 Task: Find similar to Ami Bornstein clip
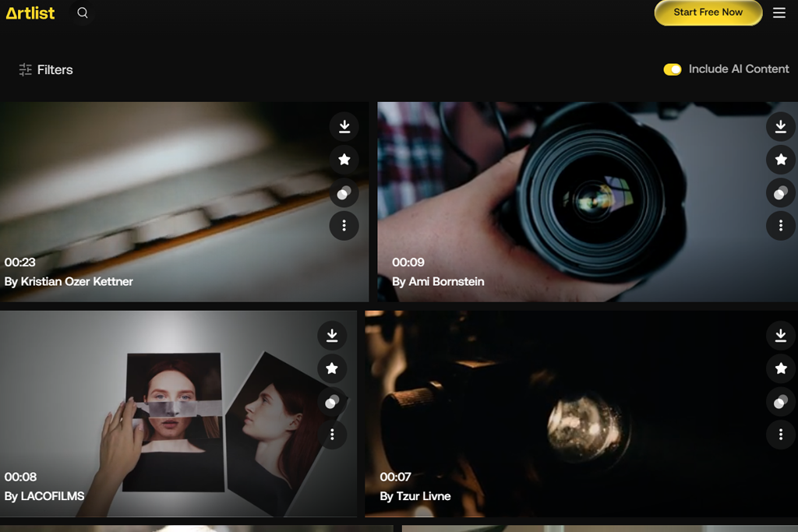[x=781, y=192]
